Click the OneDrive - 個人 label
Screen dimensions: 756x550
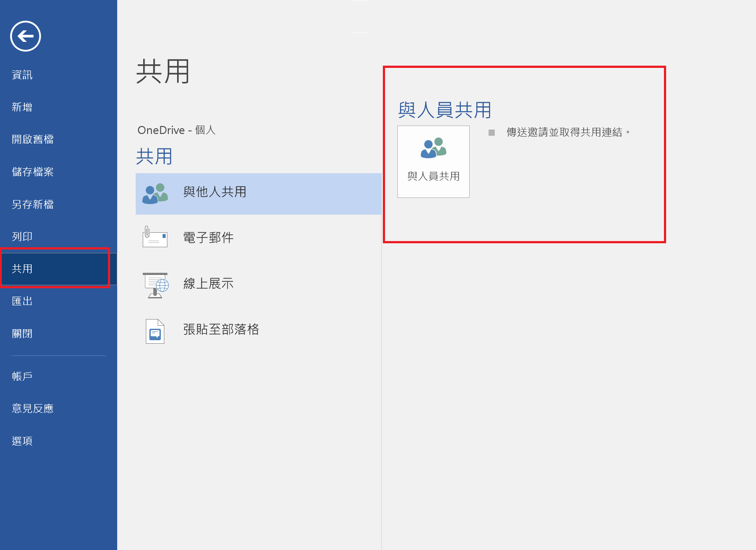pyautogui.click(x=177, y=130)
